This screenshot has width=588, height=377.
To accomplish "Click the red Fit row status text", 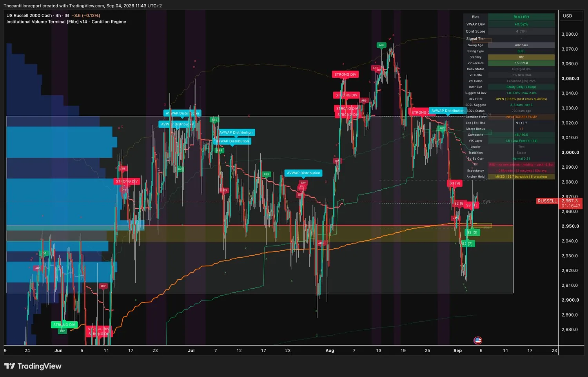I will tap(521, 165).
